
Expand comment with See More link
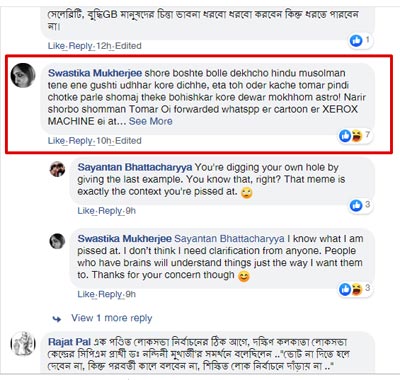click(x=151, y=121)
